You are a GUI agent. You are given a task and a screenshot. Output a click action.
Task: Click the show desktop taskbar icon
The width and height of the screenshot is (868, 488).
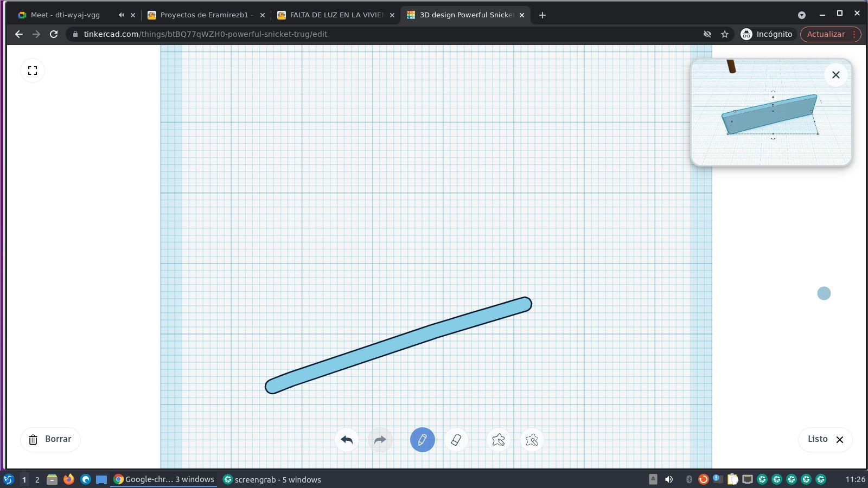click(x=101, y=479)
